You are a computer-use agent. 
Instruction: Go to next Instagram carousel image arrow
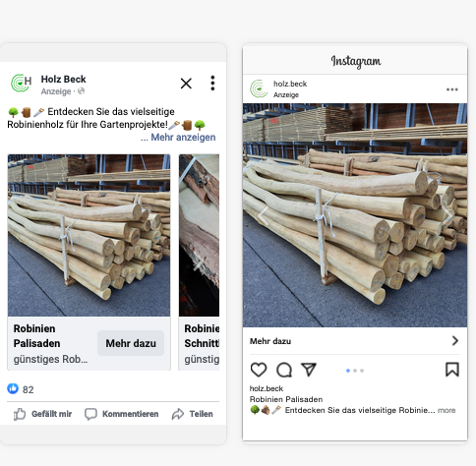(447, 215)
